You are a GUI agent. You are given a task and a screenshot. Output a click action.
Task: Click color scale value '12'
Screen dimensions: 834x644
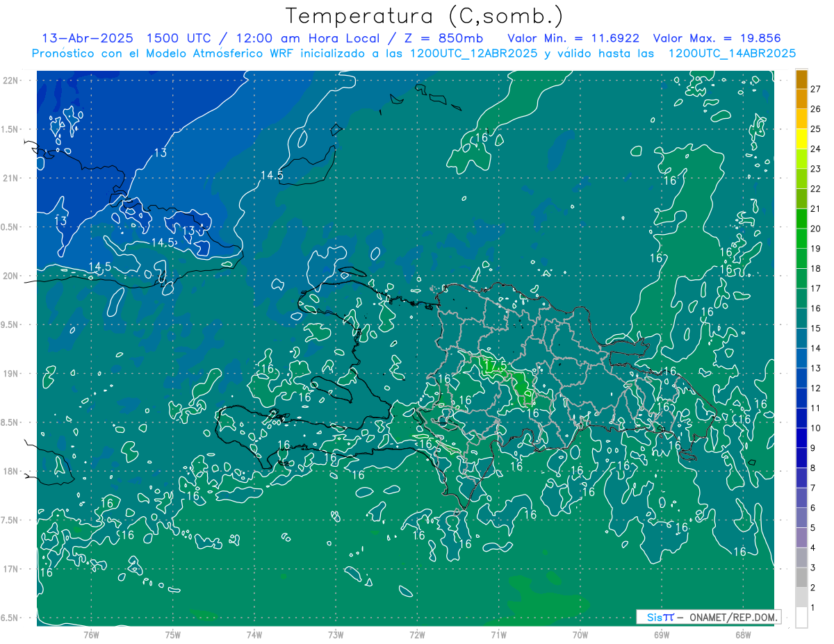point(816,388)
